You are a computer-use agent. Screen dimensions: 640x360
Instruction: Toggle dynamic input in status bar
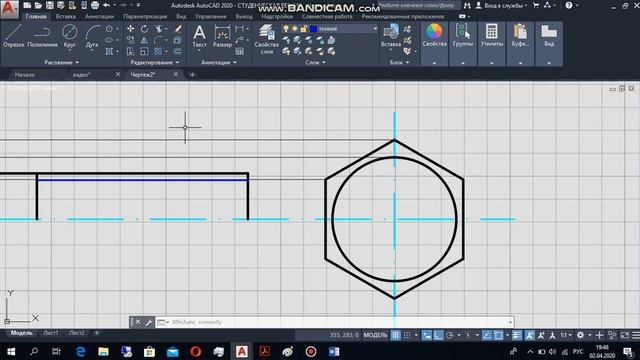(x=427, y=335)
